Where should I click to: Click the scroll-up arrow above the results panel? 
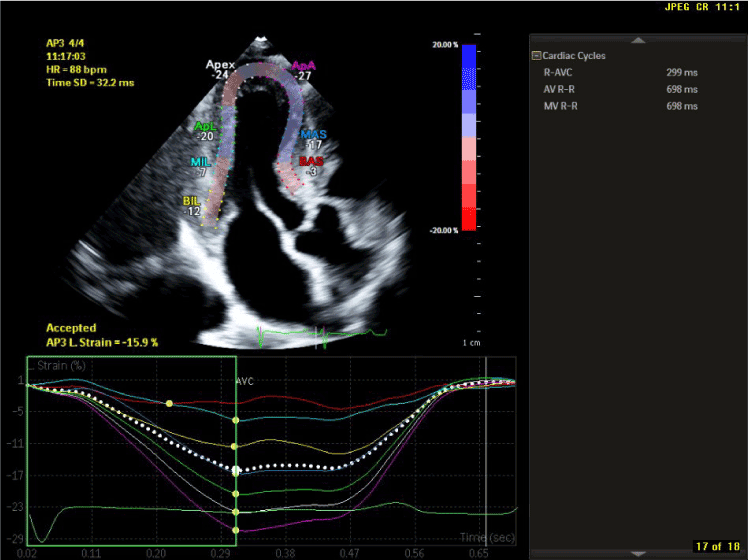point(638,40)
